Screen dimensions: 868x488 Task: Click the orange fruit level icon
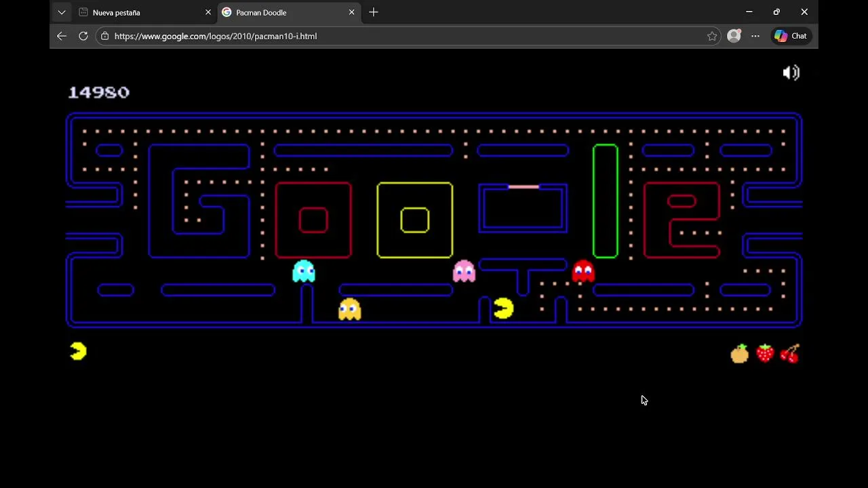pyautogui.click(x=740, y=353)
